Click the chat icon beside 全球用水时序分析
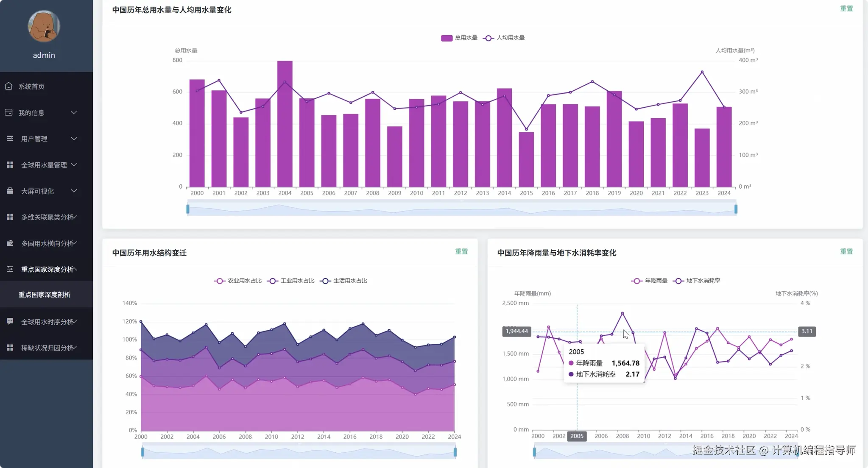Screen dimensions: 868x468 (10, 321)
